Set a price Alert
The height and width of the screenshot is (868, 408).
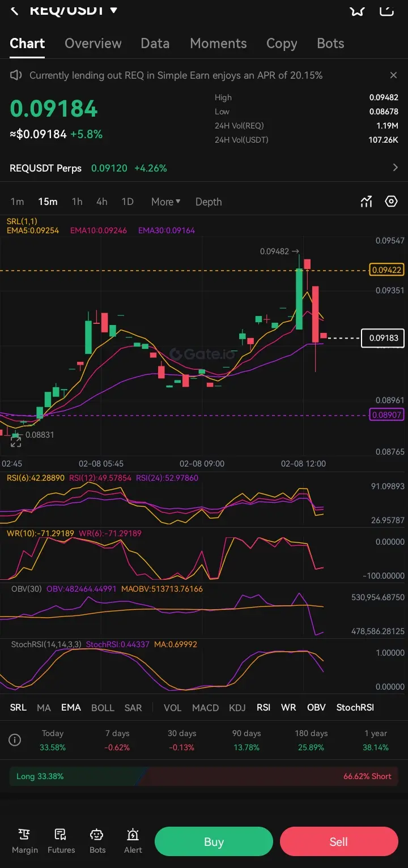(133, 841)
